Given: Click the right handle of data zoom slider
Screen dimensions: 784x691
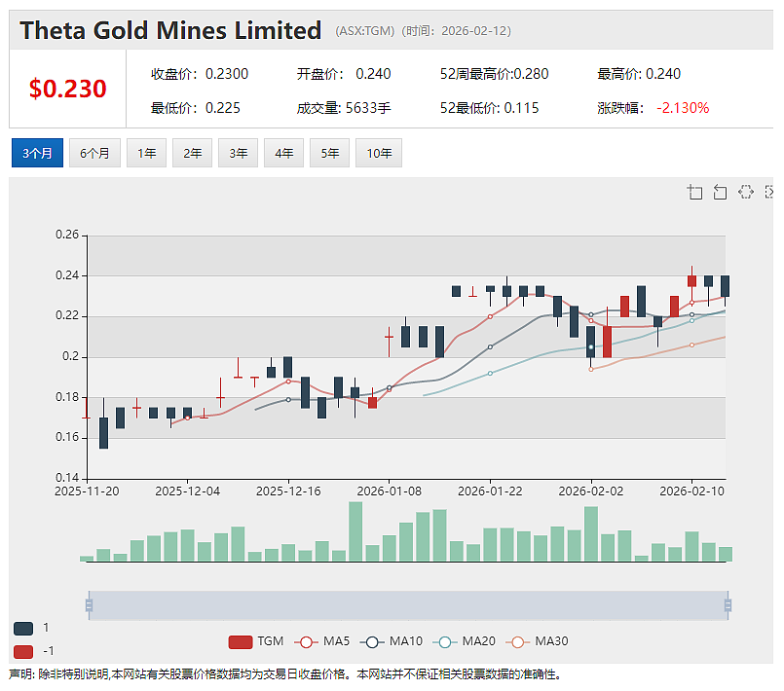Looking at the screenshot, I should coord(728,605).
